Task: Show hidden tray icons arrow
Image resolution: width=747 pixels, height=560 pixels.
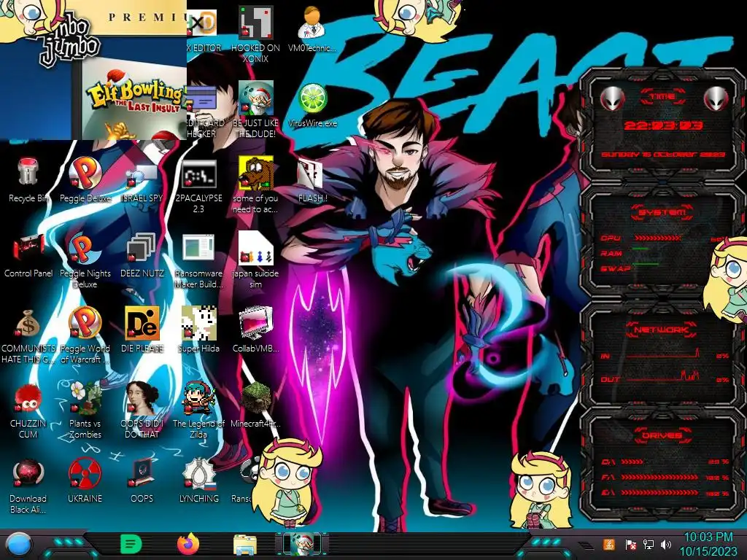Action: click(x=586, y=545)
